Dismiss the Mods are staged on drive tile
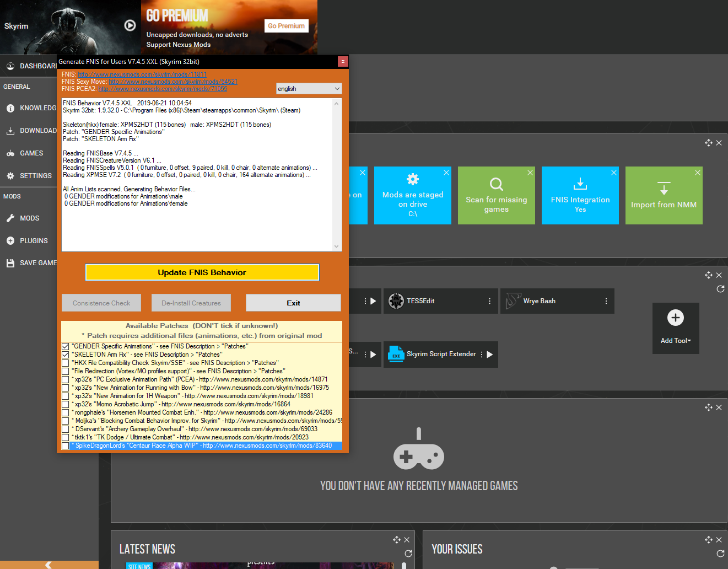Viewport: 728px width, 569px height. (x=446, y=173)
